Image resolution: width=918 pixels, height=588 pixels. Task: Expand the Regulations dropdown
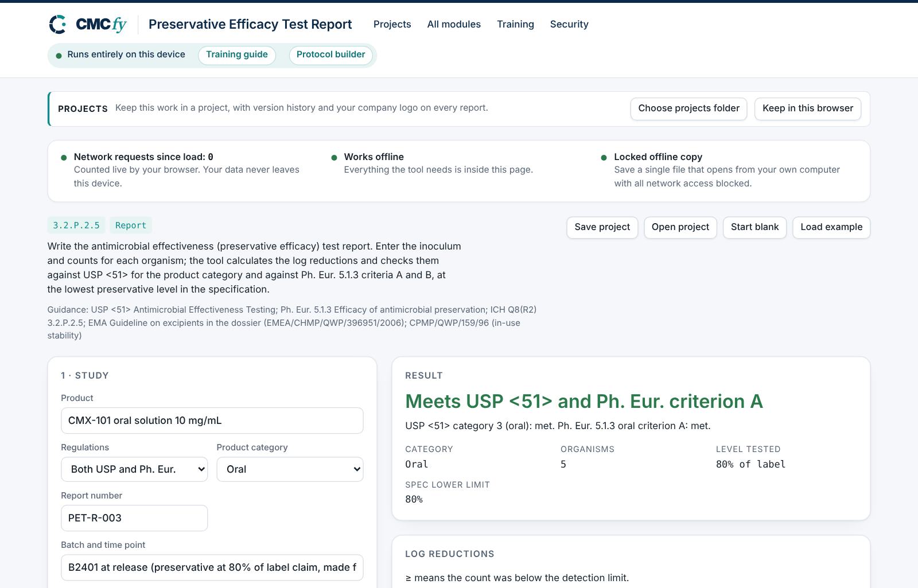[134, 469]
